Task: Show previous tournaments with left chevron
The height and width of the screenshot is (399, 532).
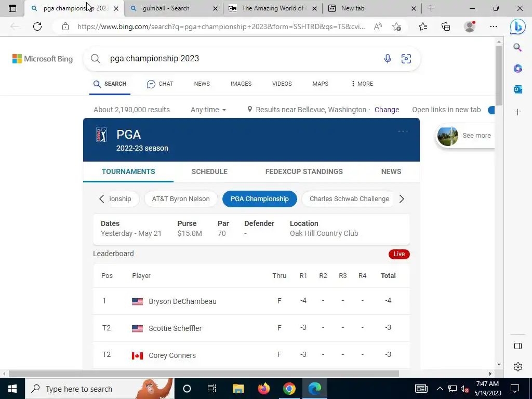Action: (101, 199)
